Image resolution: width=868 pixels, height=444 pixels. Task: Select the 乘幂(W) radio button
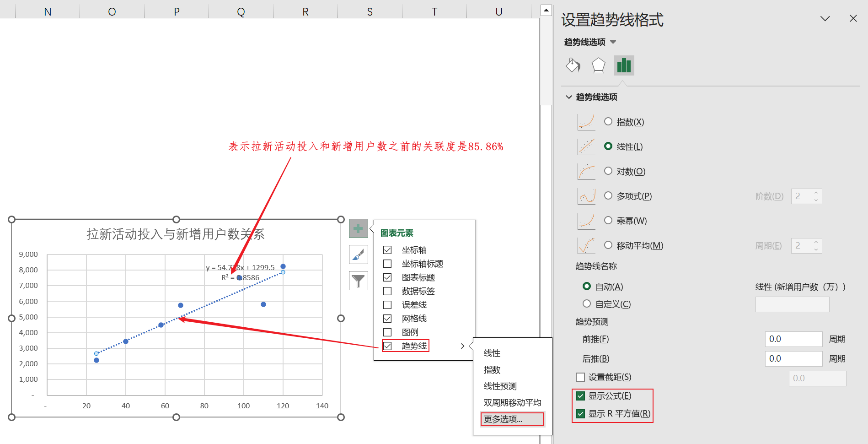pos(608,221)
